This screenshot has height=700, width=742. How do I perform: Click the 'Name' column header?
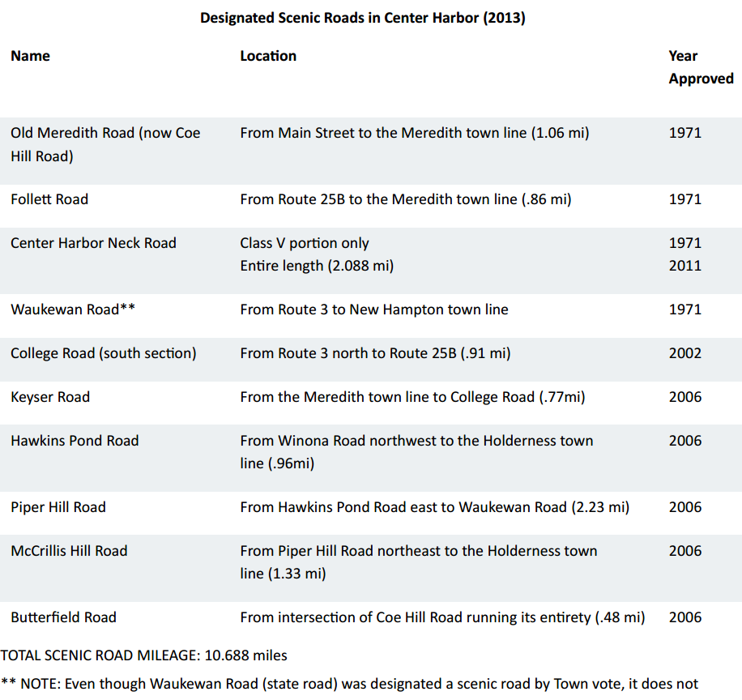click(30, 56)
